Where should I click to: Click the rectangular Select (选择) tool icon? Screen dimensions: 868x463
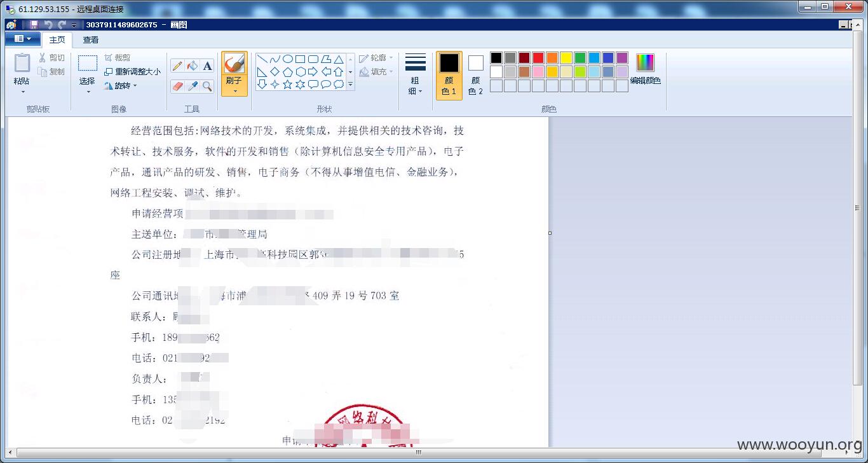(x=88, y=63)
